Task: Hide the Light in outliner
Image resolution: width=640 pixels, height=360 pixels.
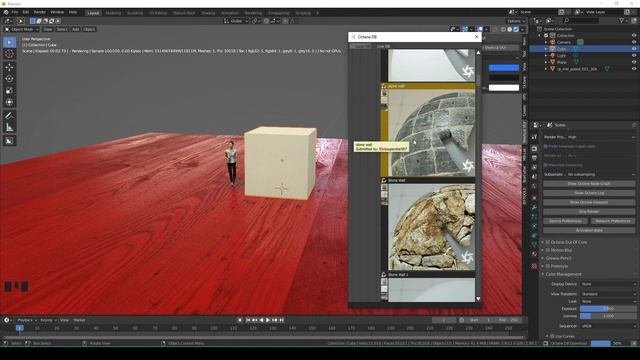Action: click(634, 55)
